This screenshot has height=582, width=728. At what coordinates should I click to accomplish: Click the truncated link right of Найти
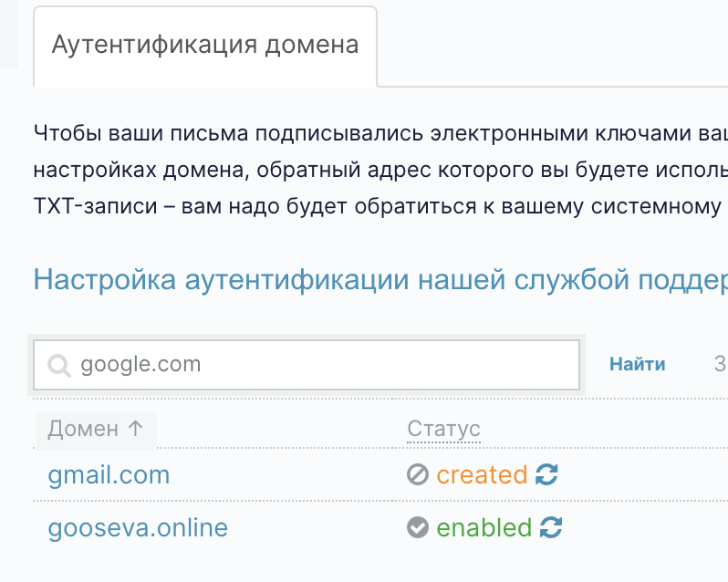coord(720,364)
